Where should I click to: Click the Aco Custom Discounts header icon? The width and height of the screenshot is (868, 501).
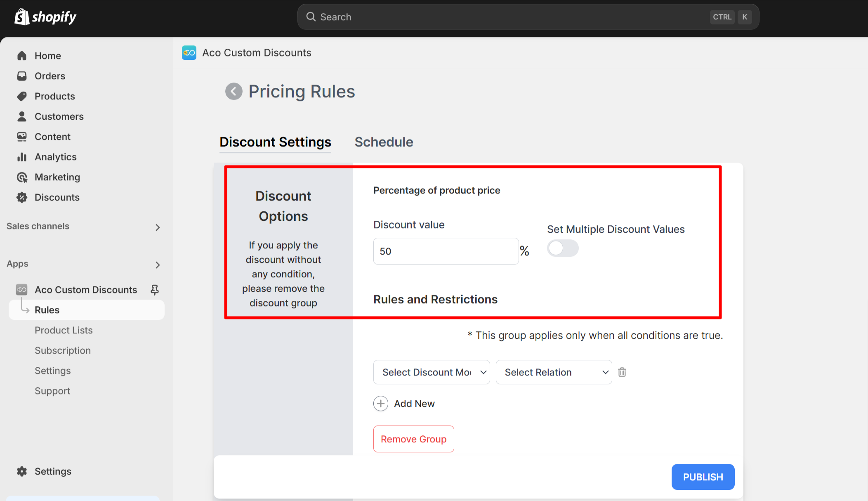[189, 53]
